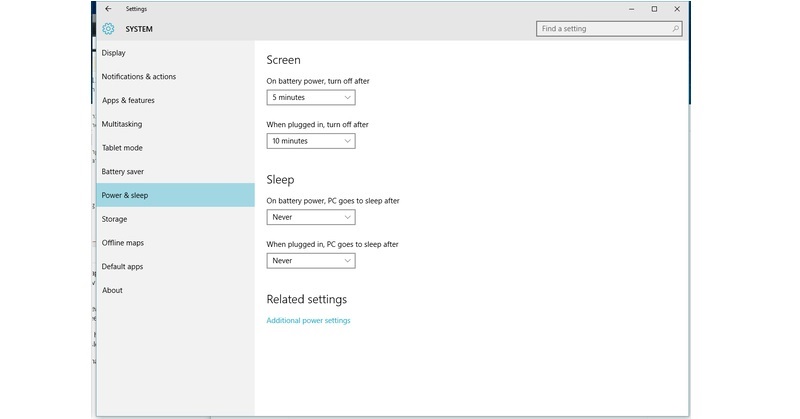Screen dimensions: 800x419
Task: Expand the on-battery PC sleep dropdown
Action: coord(311,217)
